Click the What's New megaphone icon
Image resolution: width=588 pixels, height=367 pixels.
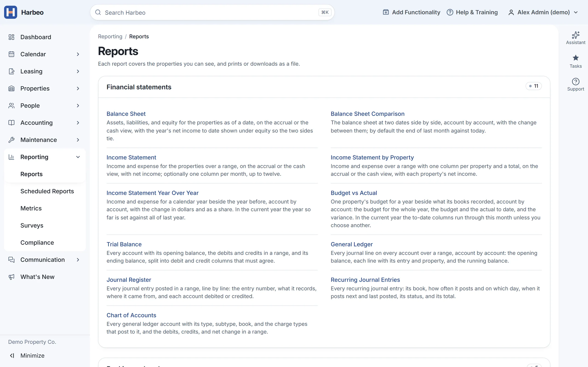pyautogui.click(x=11, y=277)
